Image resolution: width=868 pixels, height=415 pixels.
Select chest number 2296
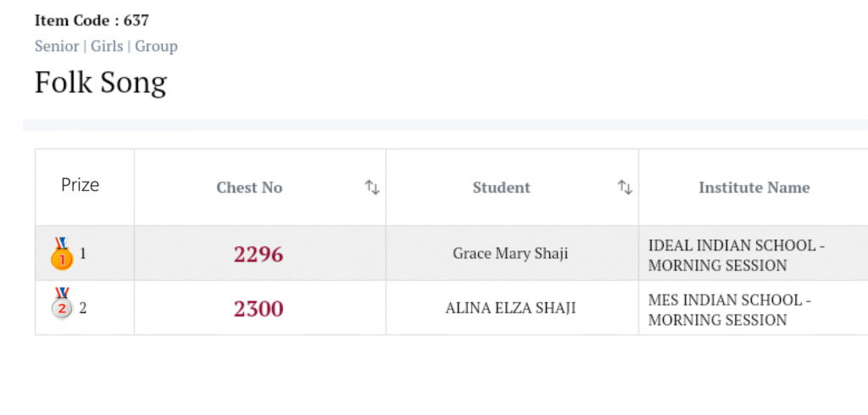[x=259, y=254]
